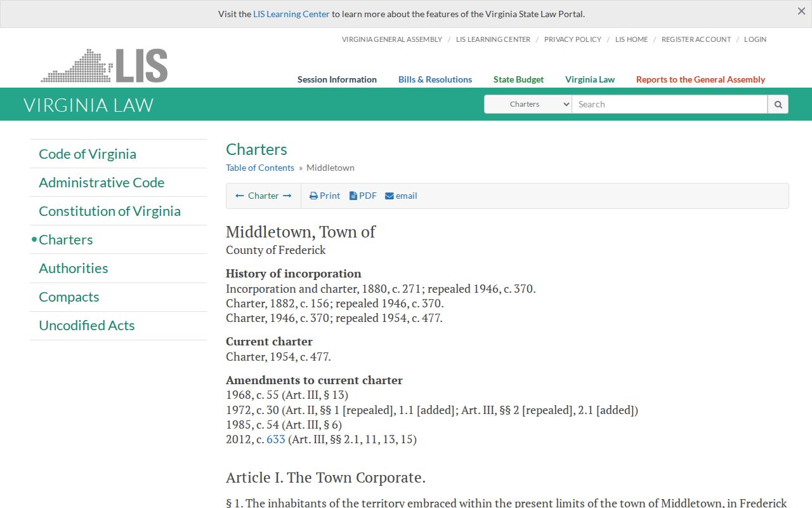Open chapter 633 amendment link
Image resolution: width=812 pixels, height=508 pixels.
(x=276, y=439)
